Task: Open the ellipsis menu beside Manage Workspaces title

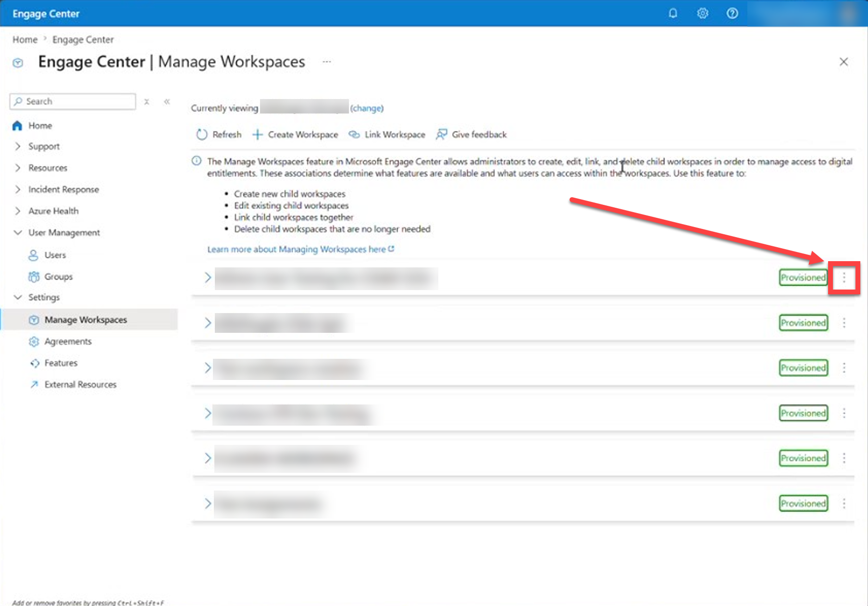Action: [x=327, y=62]
